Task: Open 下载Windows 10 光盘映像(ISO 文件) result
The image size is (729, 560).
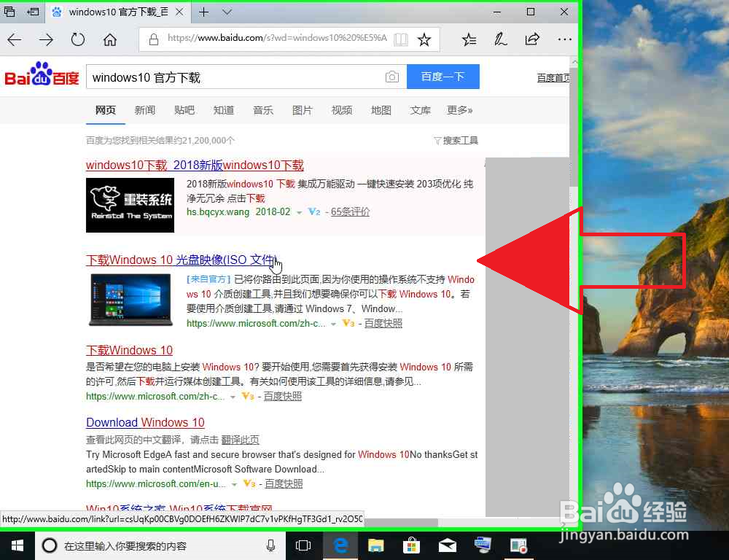Action: 182,260
